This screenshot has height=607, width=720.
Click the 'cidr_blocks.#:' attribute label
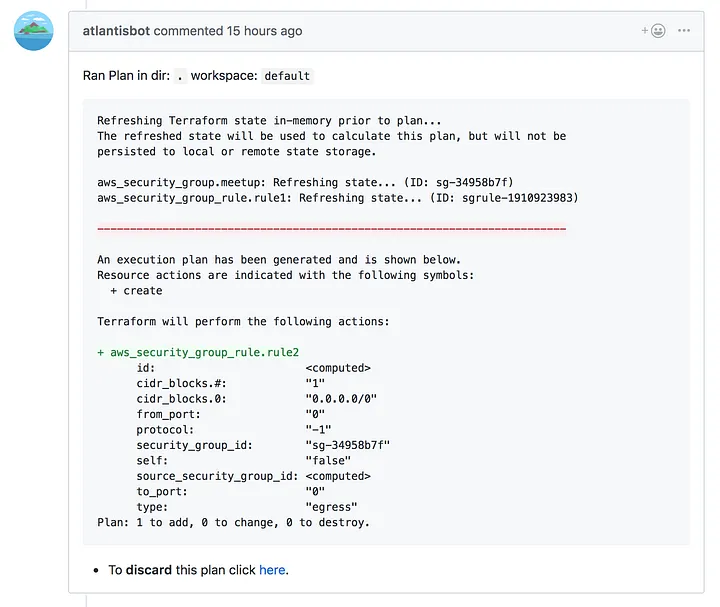(181, 383)
